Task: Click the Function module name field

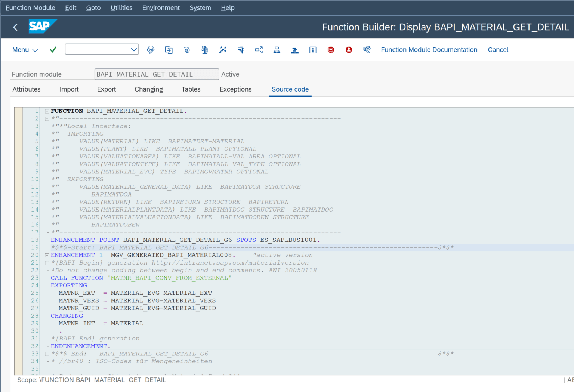Action: [157, 74]
